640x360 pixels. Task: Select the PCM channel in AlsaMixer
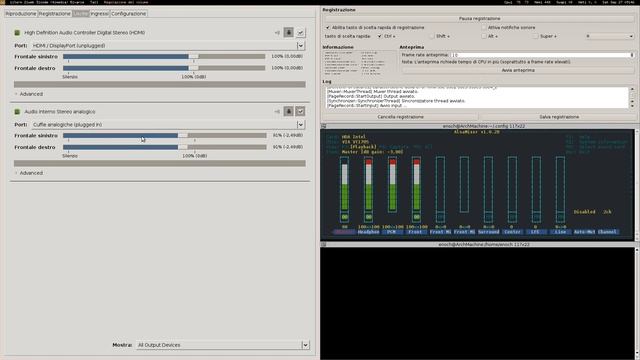click(392, 232)
